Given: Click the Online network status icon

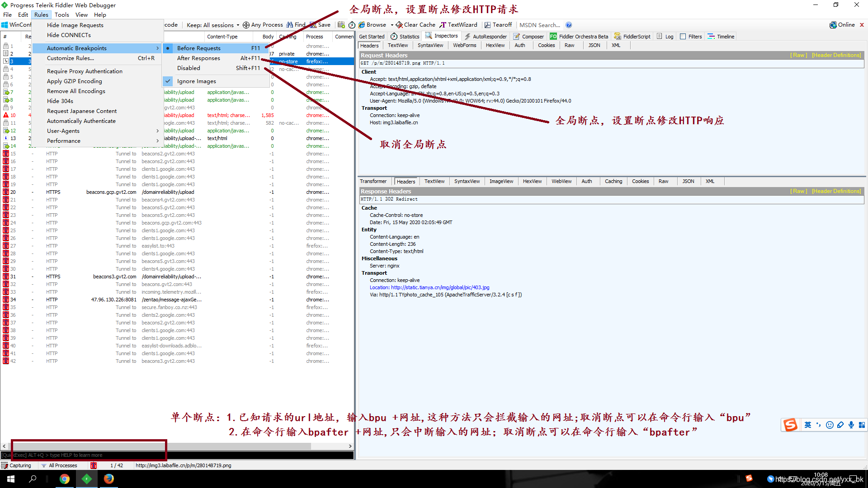Looking at the screenshot, I should click(x=833, y=25).
